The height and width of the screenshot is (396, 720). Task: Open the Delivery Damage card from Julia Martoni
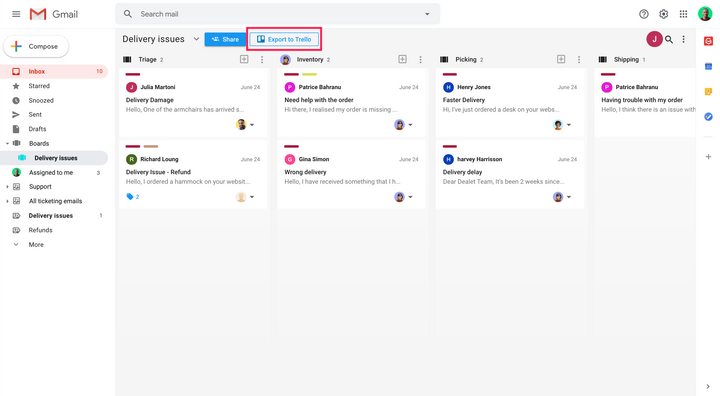tap(193, 102)
